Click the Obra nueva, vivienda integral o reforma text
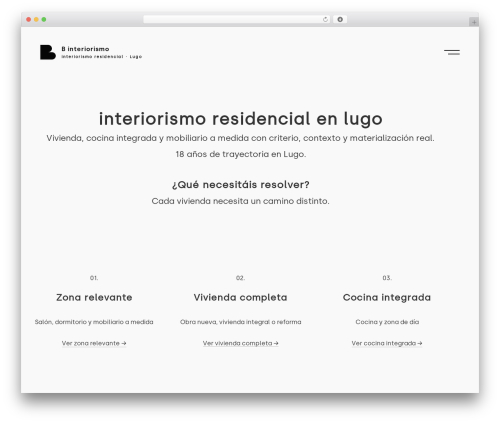 241,322
